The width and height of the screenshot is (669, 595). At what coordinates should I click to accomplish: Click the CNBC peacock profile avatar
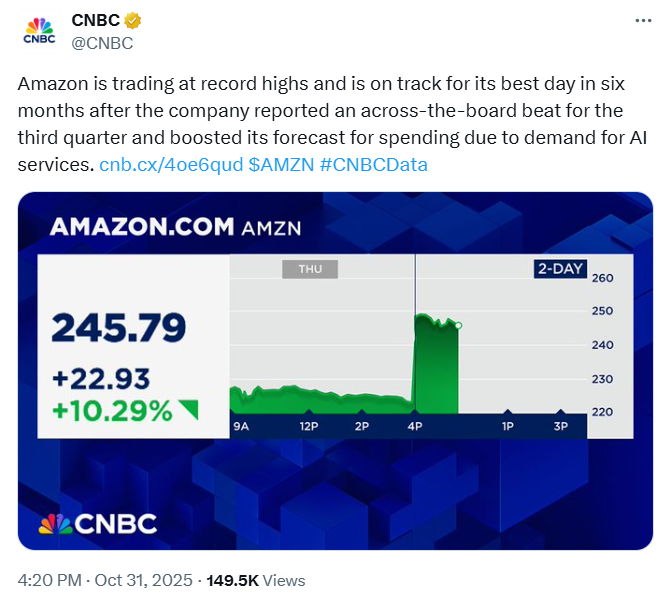(39, 31)
